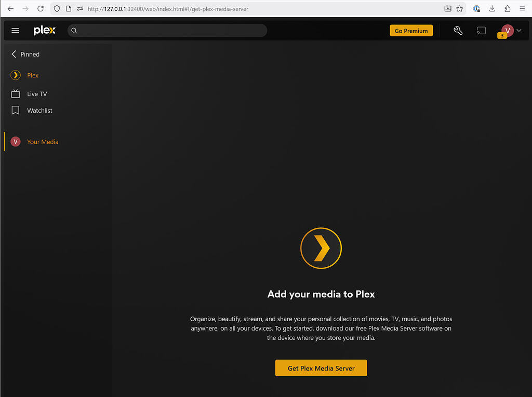The height and width of the screenshot is (397, 532).
Task: Open the Plex settings wrench icon
Action: [x=458, y=30]
